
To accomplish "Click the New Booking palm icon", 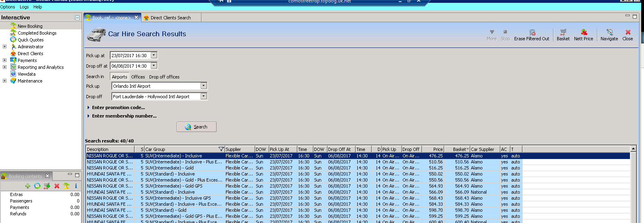I will (13, 26).
